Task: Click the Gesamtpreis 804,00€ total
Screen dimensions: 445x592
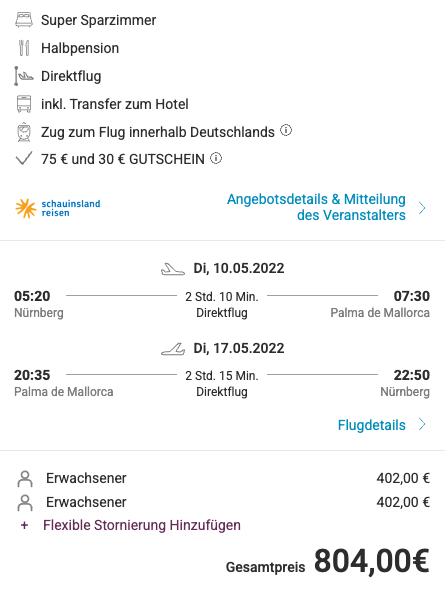Action: 328,561
